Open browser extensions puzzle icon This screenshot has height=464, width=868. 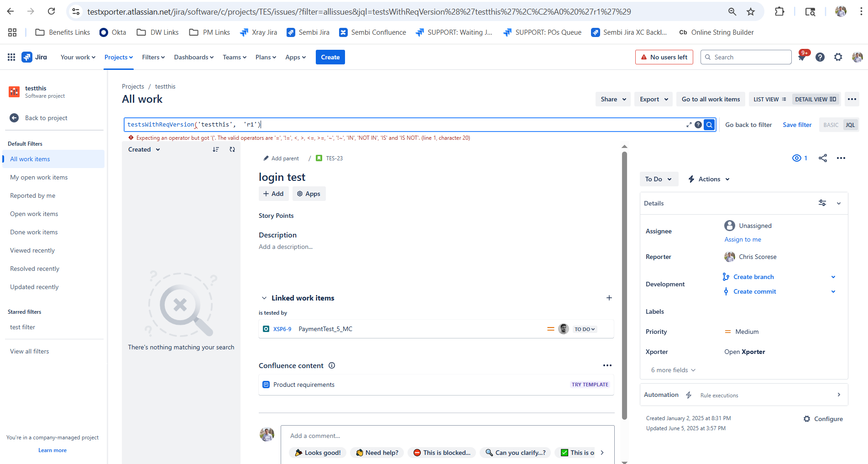click(x=779, y=12)
